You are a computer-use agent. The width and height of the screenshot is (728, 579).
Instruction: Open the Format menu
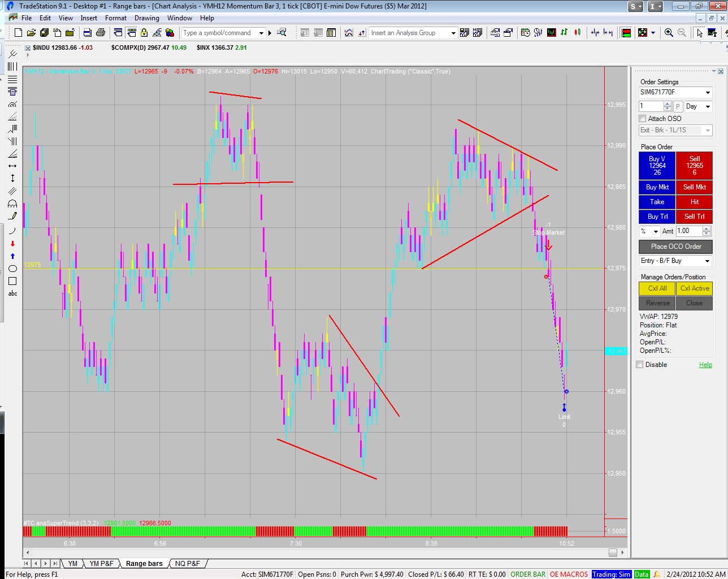point(116,18)
